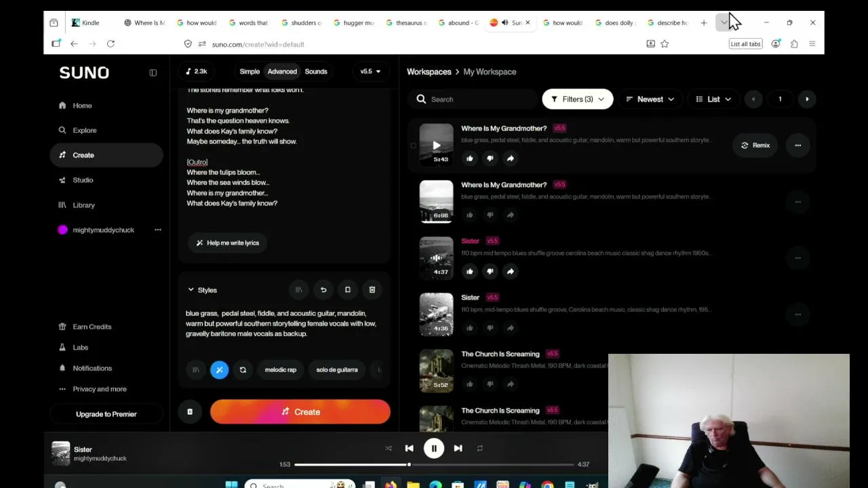Reload the page in the browser
The image size is (868, 488).
click(x=111, y=44)
